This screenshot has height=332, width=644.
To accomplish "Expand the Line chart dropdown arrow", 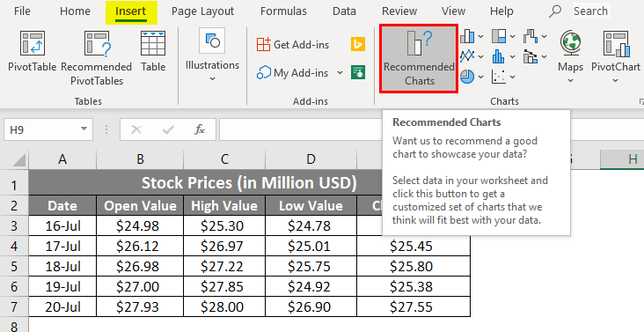I will pyautogui.click(x=481, y=56).
